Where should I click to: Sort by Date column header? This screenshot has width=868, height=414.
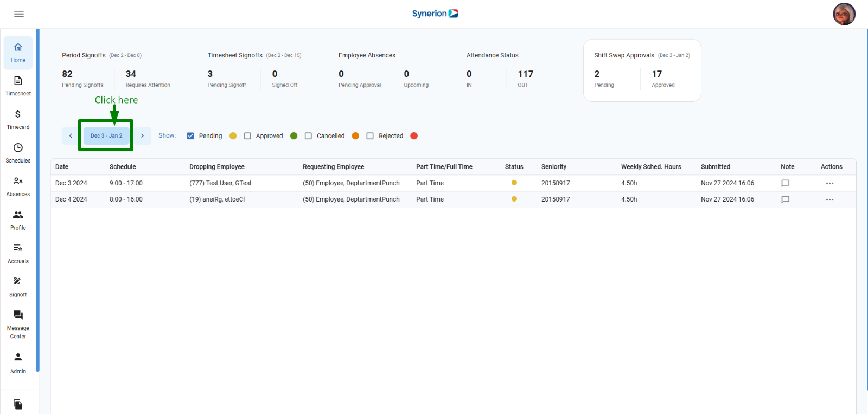click(x=62, y=167)
